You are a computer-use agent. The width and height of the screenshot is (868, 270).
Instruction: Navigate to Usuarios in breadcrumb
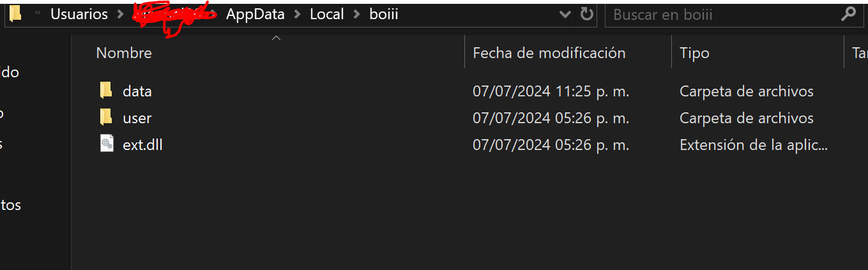(79, 14)
